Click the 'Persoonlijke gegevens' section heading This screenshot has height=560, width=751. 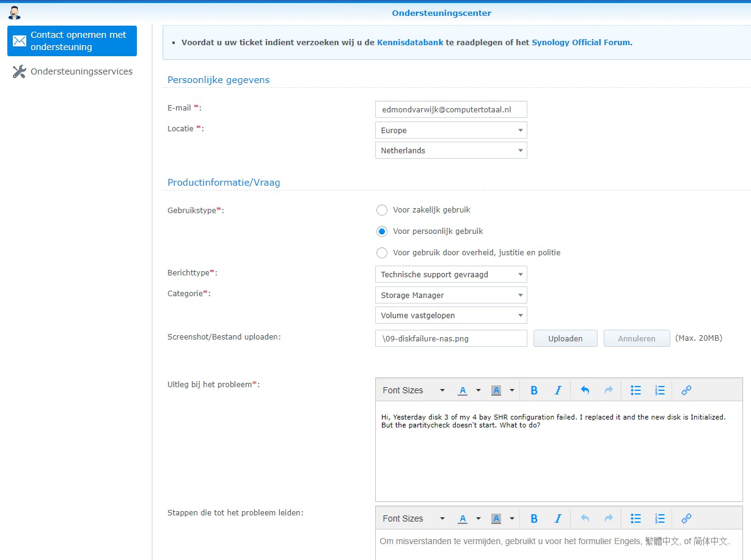[219, 80]
